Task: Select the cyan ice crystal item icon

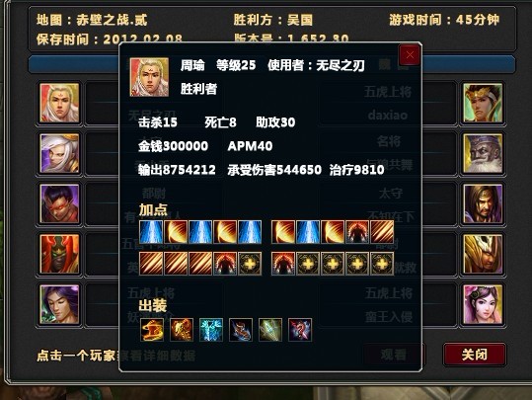Action: pos(211,330)
